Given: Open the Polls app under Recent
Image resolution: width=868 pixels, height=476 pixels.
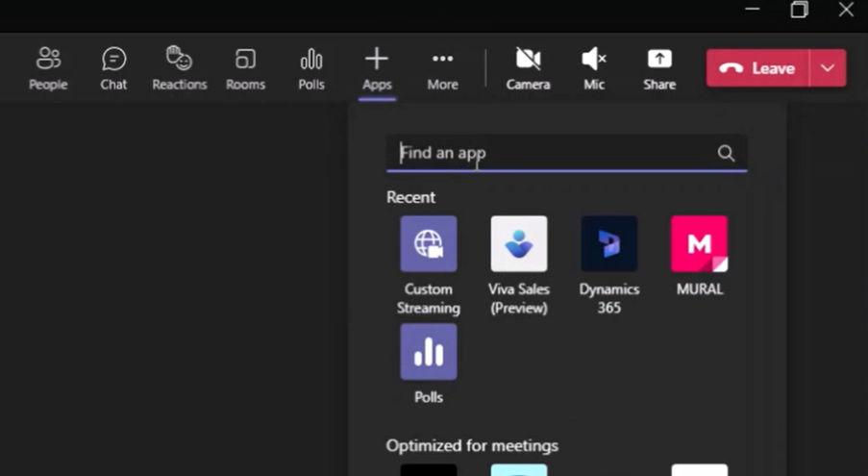Looking at the screenshot, I should [429, 363].
